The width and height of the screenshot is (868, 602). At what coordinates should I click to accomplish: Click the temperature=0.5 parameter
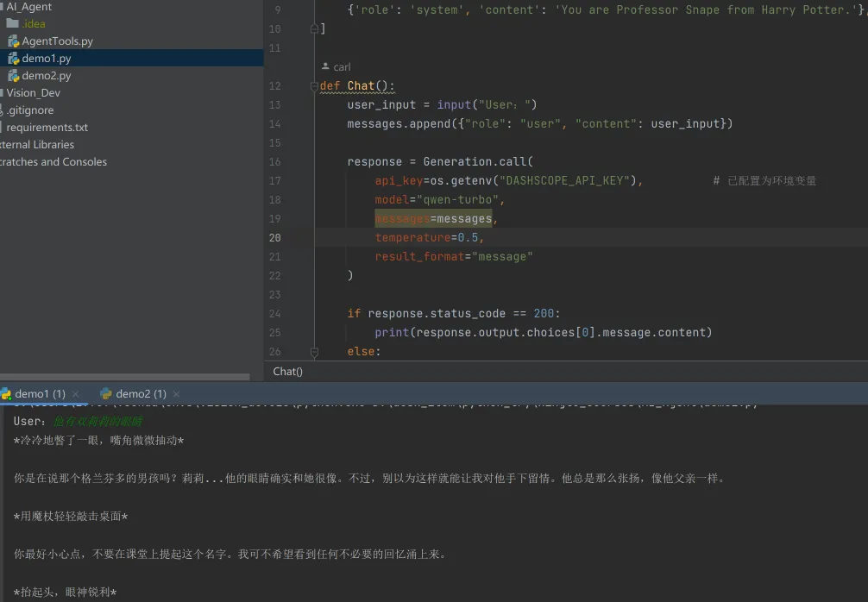[426, 237]
